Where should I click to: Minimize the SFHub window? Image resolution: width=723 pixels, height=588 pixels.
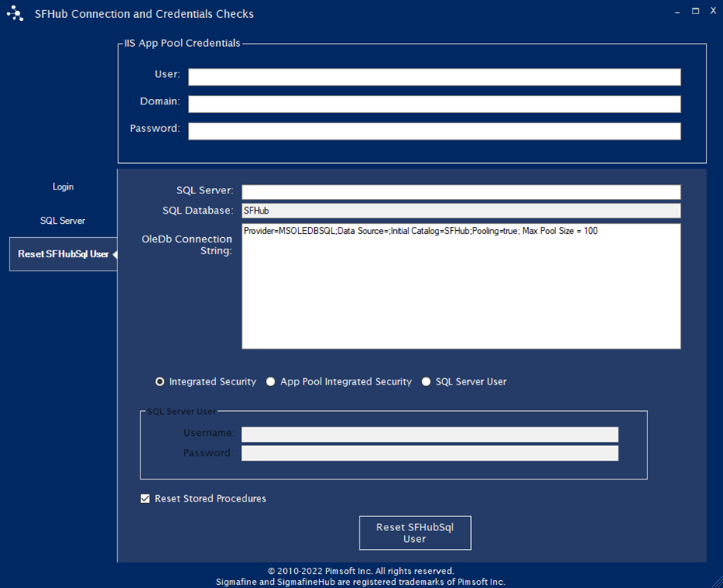(x=676, y=11)
